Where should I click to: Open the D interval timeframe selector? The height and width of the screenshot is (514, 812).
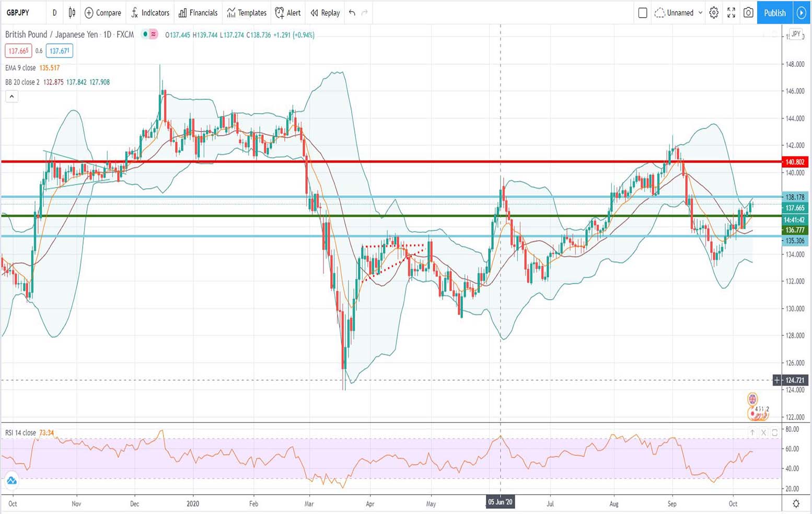click(x=54, y=13)
